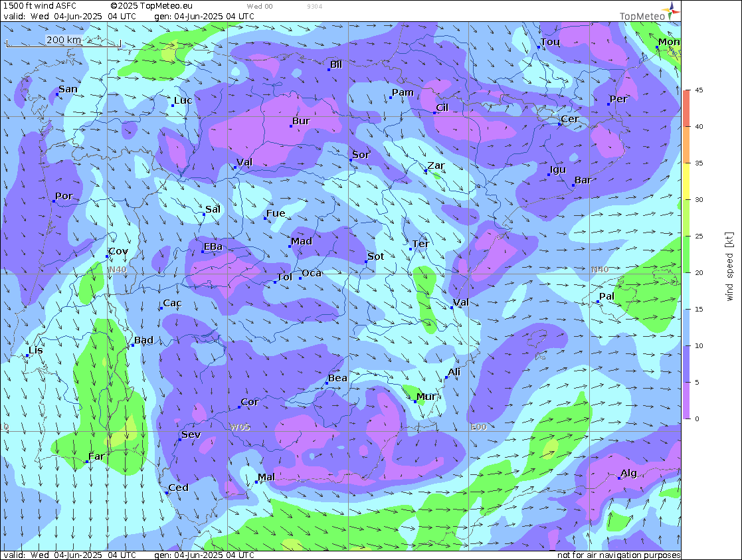
Task: Click the legend value 10
Action: tap(699, 345)
